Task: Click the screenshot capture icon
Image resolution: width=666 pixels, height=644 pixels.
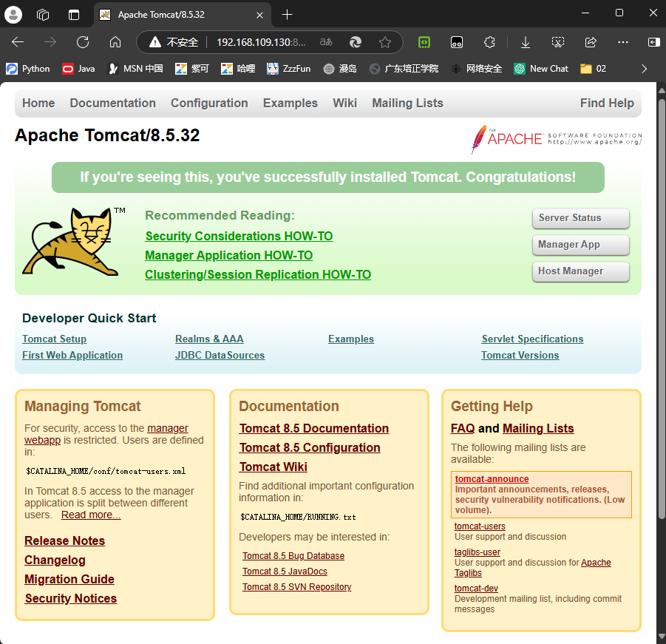Action: (x=557, y=42)
